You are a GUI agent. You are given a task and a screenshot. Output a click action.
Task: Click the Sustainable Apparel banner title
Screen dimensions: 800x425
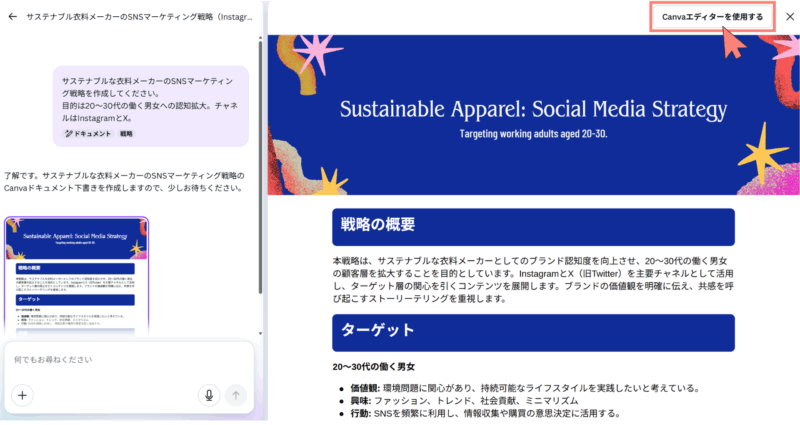pos(533,108)
